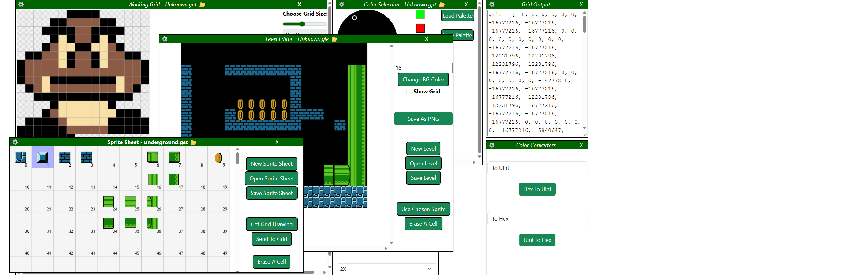Click gear icon of Level Editor window
This screenshot has height=275, width=868.
tap(164, 39)
